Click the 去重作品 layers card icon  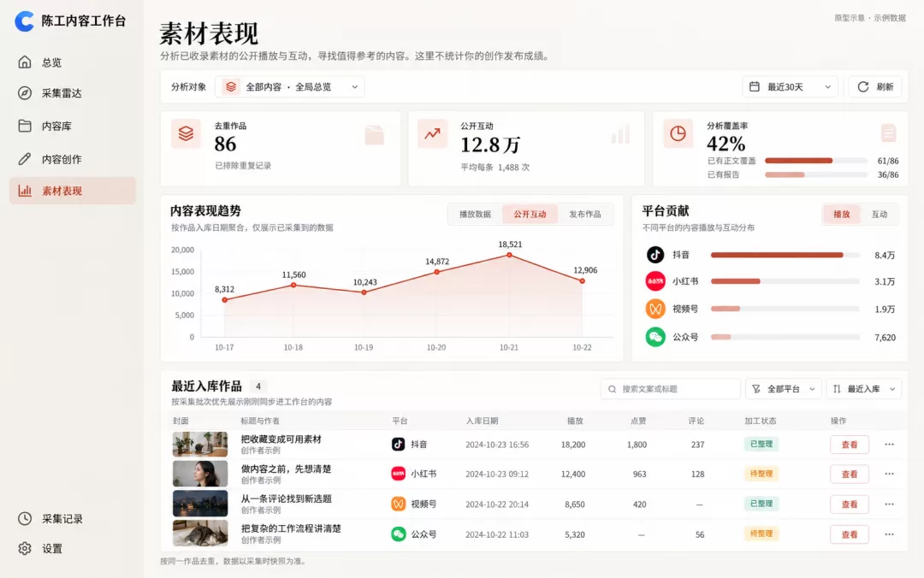pos(186,133)
